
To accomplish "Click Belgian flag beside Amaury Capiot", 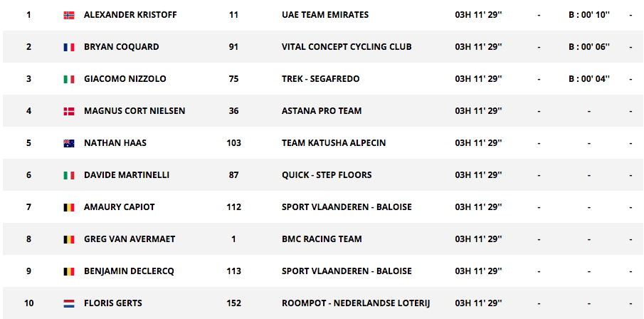I will coord(69,207).
